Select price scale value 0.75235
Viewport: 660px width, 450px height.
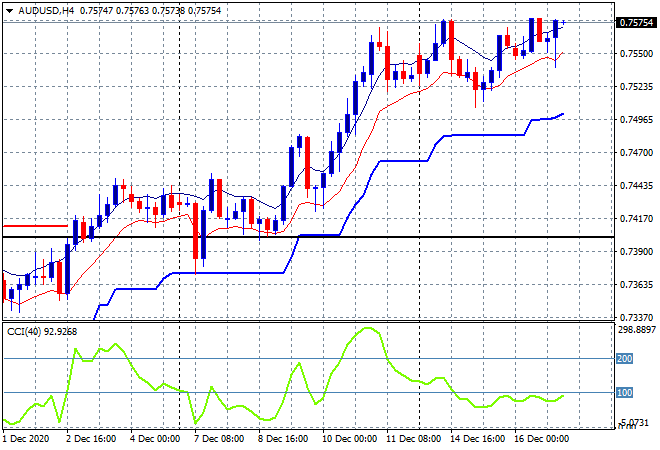[636, 87]
